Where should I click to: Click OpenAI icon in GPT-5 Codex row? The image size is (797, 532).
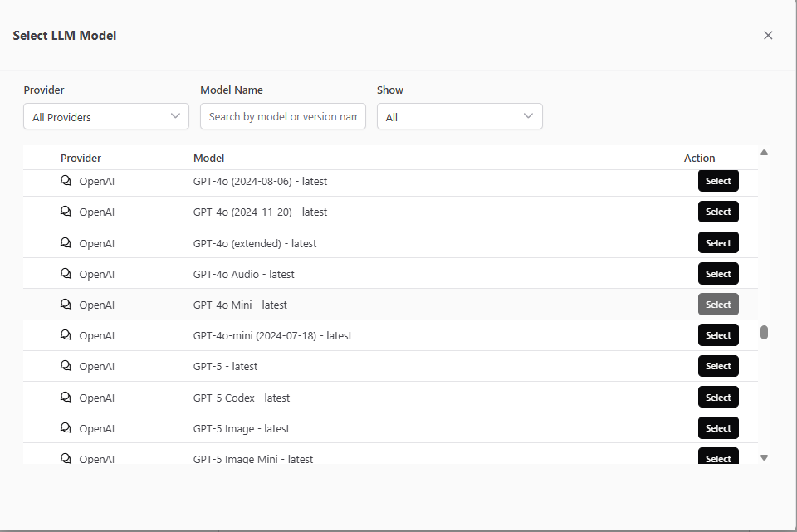(66, 397)
